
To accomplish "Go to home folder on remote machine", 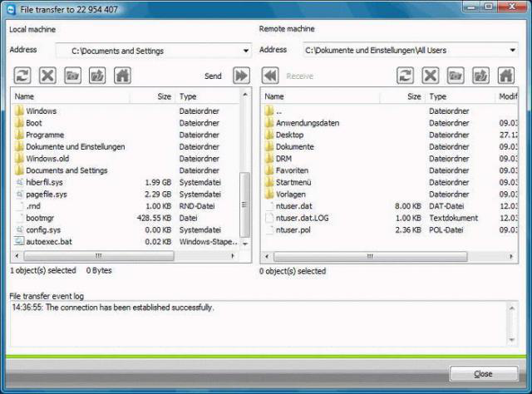I will [x=506, y=76].
